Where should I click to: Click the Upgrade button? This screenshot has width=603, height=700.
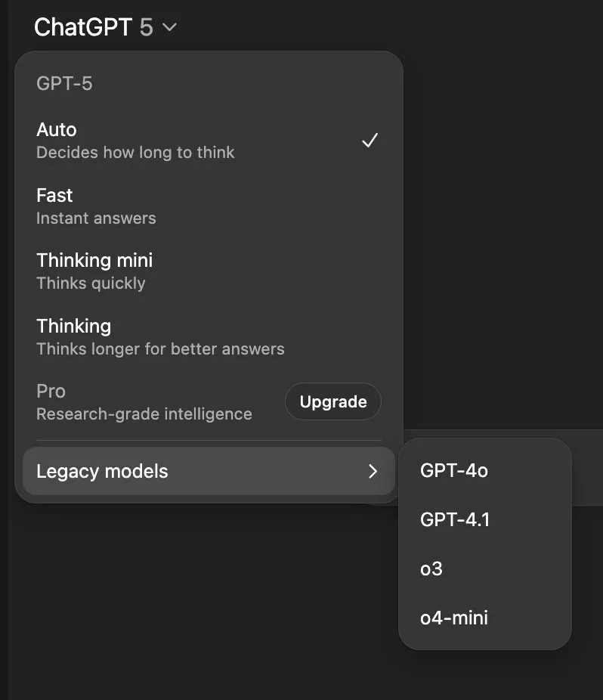[333, 401]
